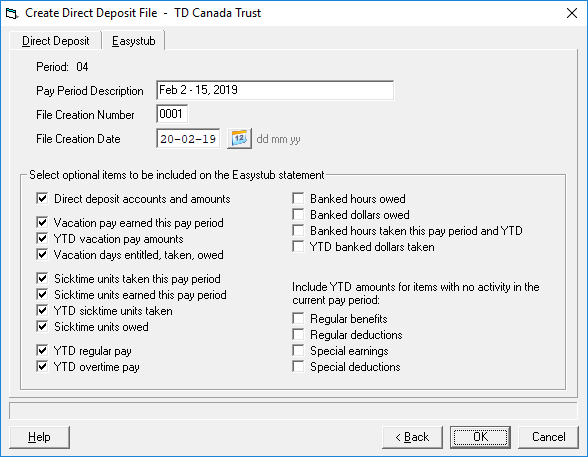588x457 pixels.
Task: Edit the Pay Period Description field
Action: [275, 90]
